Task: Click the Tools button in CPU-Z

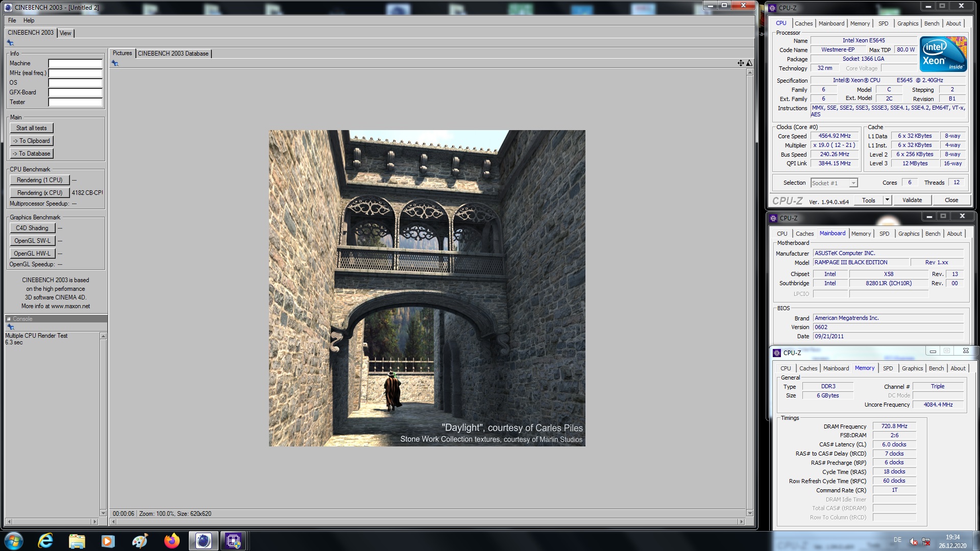Action: 869,200
